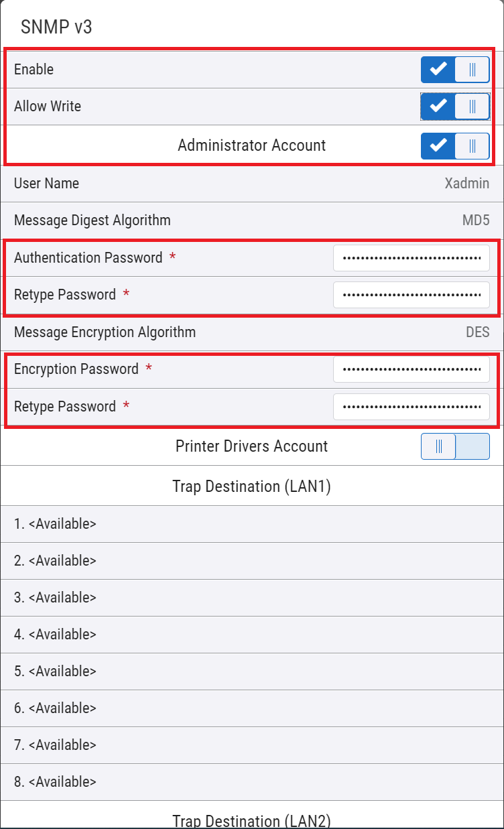Image resolution: width=504 pixels, height=829 pixels.
Task: Select trap destination 5 Available entry
Action: click(251, 672)
